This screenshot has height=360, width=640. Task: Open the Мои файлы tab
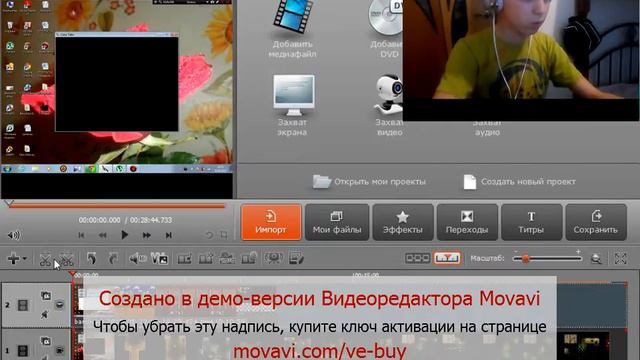337,222
